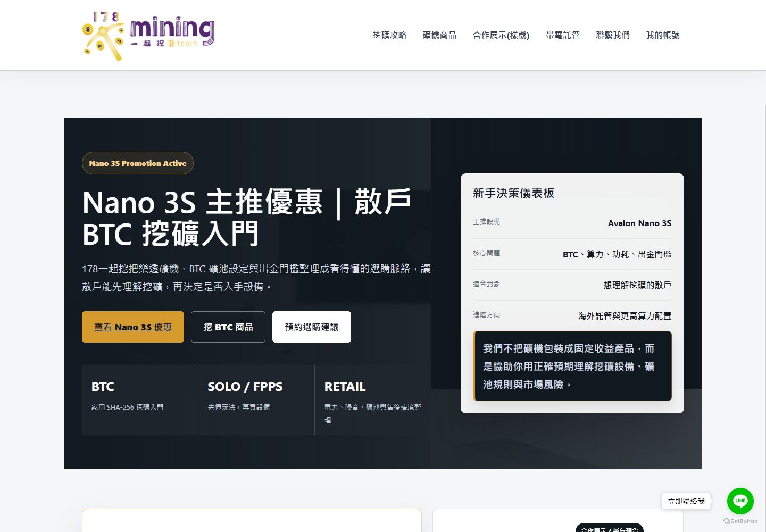Click the 電力、噪音、礦池與售後情境整理 caption

(373, 413)
